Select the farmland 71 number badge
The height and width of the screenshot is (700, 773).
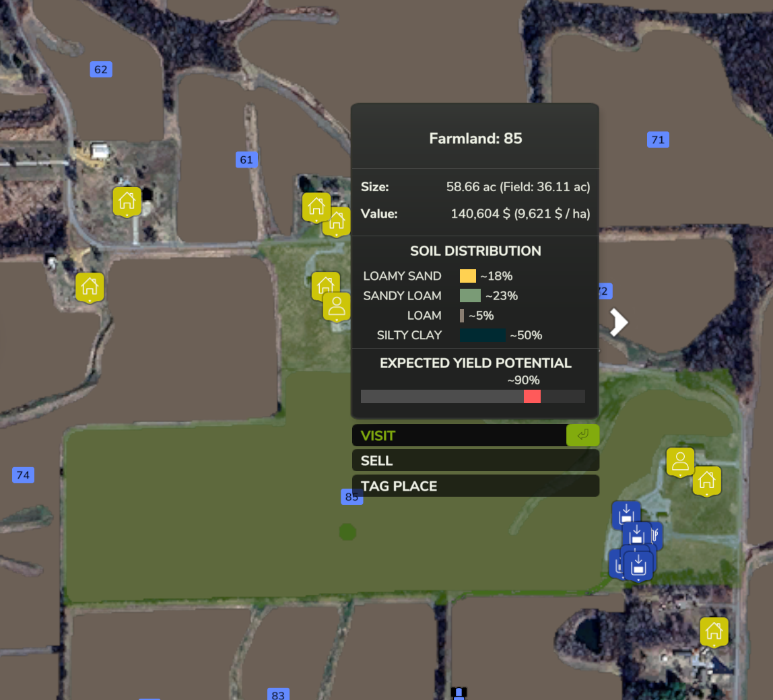coord(658,140)
